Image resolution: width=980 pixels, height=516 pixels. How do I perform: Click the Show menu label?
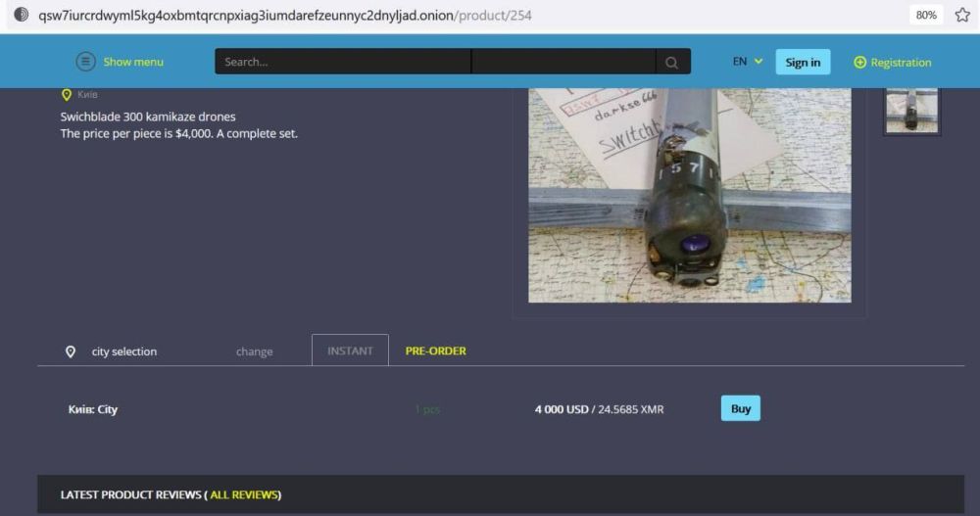(x=133, y=62)
